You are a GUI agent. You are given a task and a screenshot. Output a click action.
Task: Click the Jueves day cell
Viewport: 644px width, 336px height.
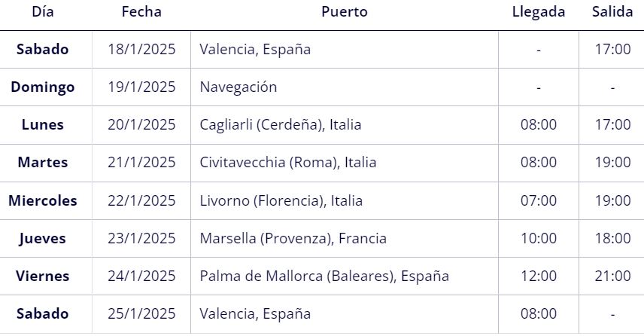(43, 239)
